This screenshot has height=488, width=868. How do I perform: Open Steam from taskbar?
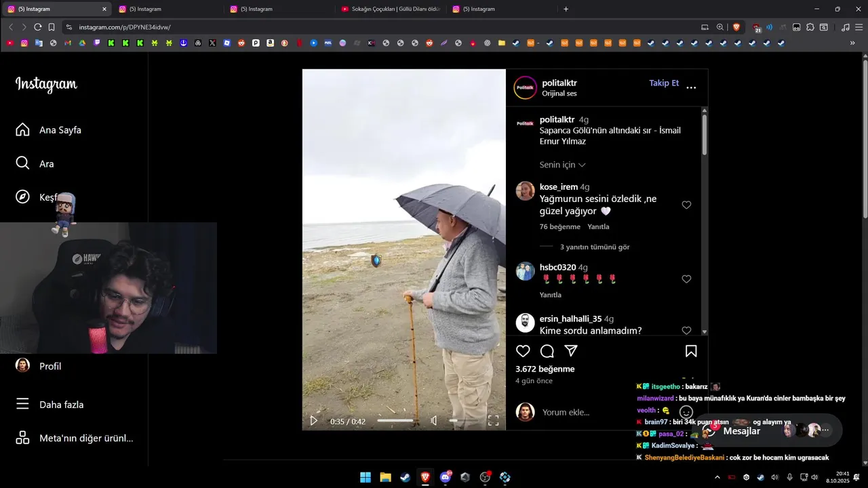(x=405, y=477)
